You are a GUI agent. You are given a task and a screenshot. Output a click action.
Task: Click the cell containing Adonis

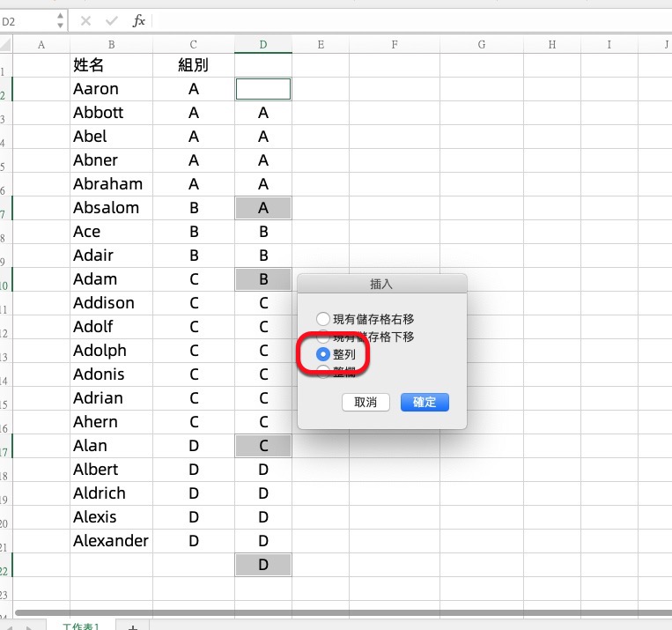coord(112,374)
